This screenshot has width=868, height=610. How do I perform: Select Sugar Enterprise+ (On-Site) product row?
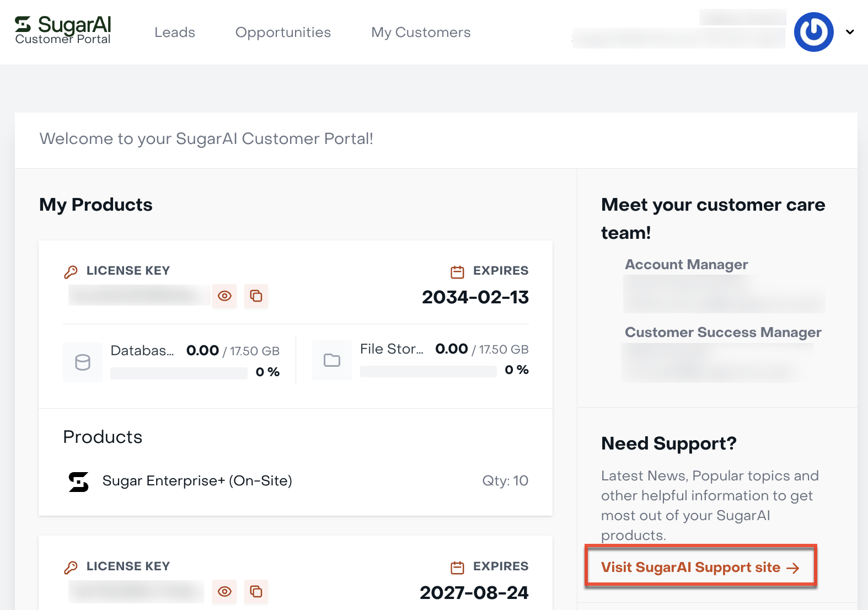click(296, 481)
